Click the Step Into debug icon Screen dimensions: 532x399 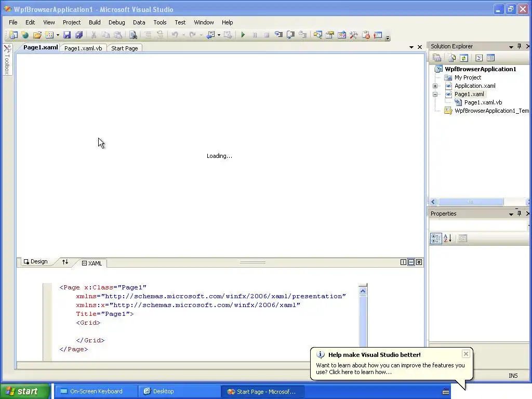coord(278,35)
